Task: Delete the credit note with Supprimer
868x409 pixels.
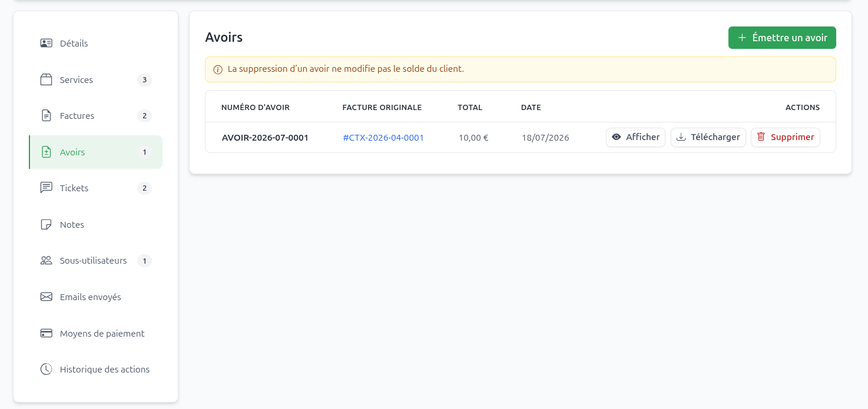Action: tap(786, 137)
